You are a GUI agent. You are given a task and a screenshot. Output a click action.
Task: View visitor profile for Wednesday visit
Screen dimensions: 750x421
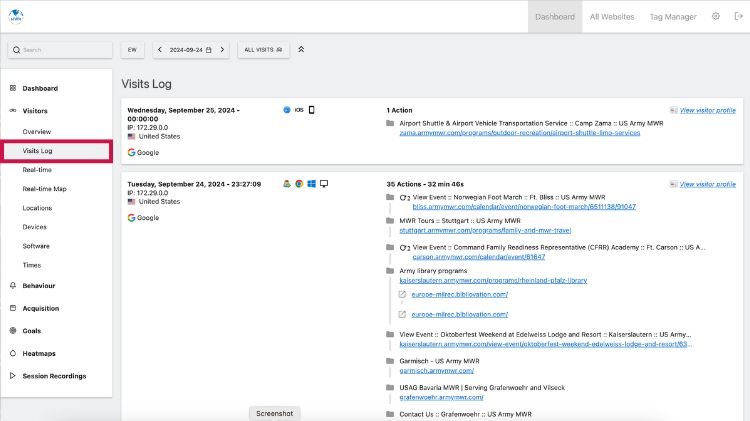click(x=707, y=110)
